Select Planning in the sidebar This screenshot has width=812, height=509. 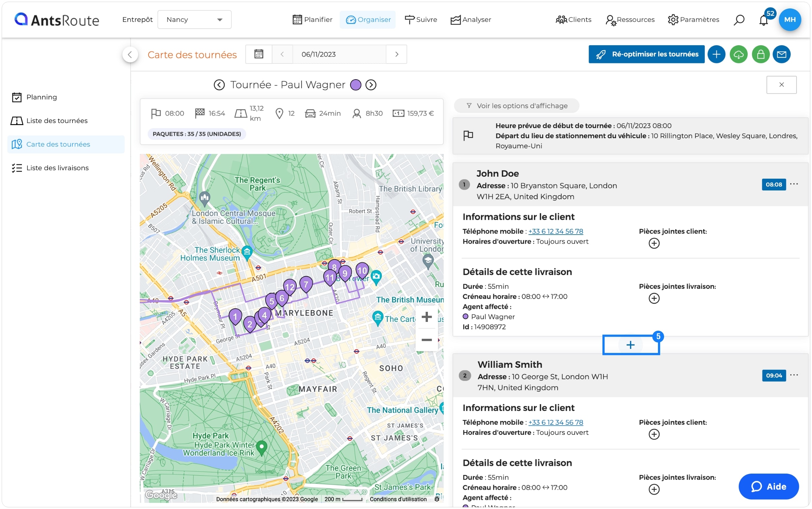click(x=66, y=97)
